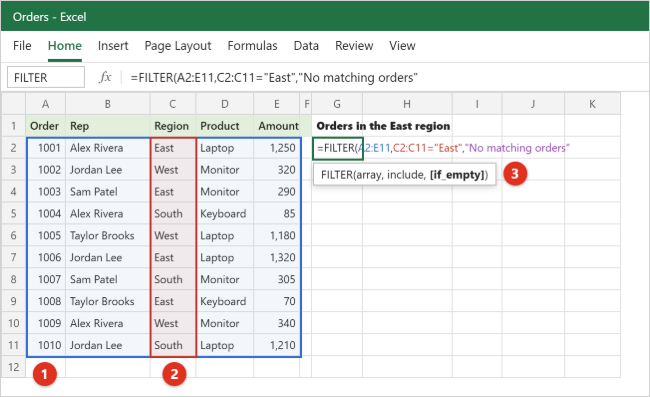
Task: Select column K header
Action: coord(592,104)
